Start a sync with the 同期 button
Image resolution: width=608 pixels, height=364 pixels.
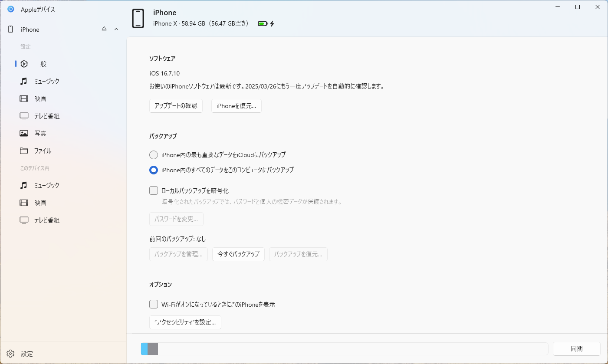(x=577, y=348)
